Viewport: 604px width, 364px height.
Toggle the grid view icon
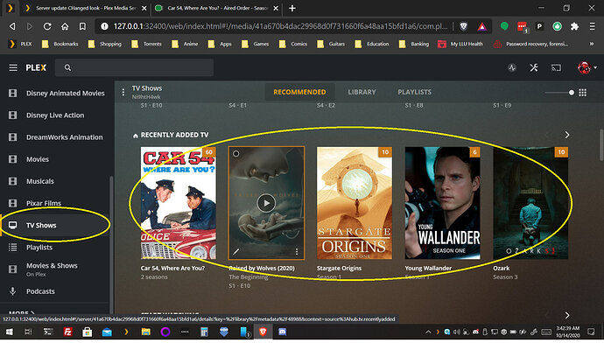coord(582,93)
